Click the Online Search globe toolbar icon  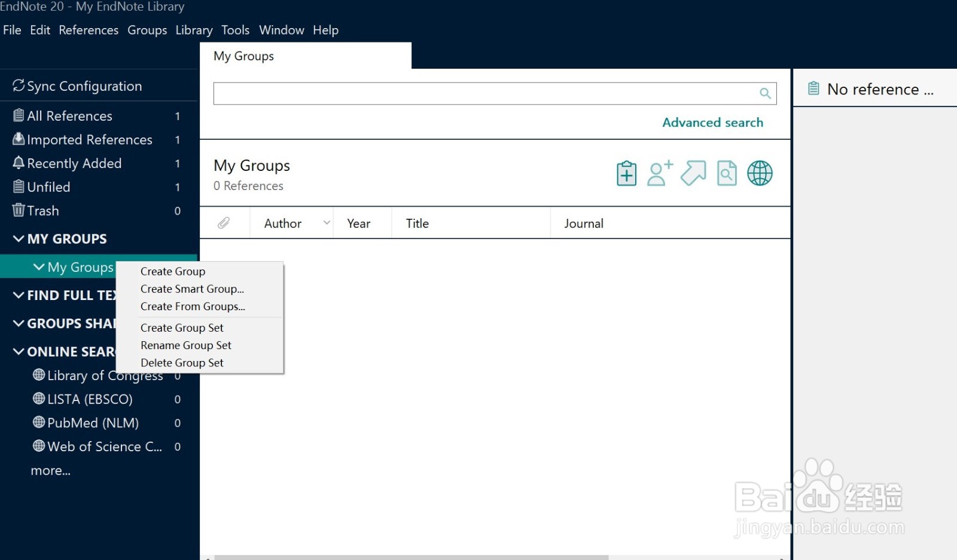760,173
